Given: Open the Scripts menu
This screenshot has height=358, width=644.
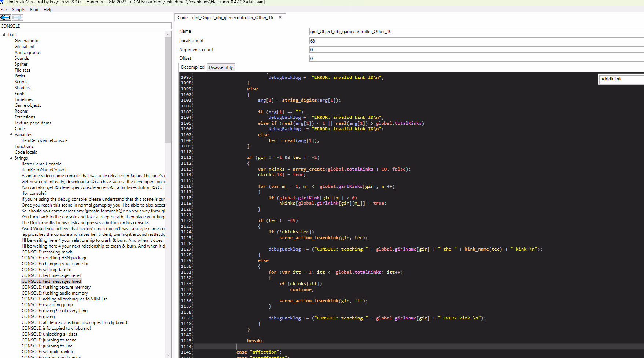Looking at the screenshot, I should [x=18, y=10].
